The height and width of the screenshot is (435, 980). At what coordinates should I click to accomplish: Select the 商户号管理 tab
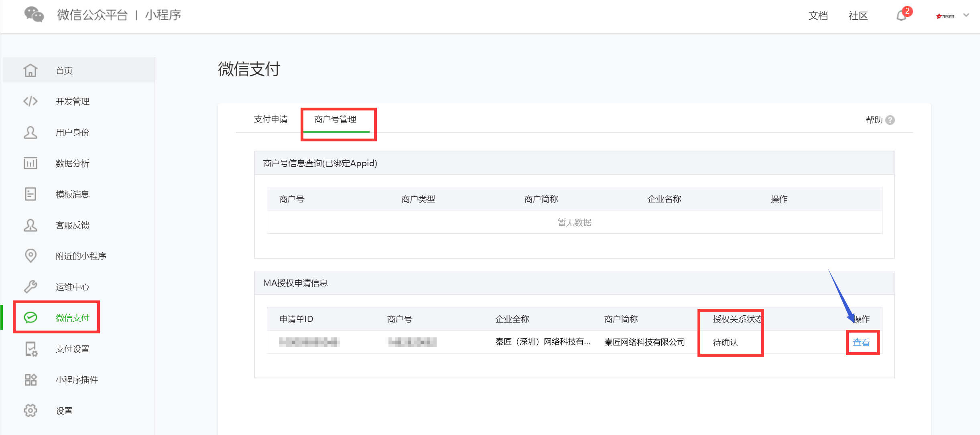pos(335,119)
